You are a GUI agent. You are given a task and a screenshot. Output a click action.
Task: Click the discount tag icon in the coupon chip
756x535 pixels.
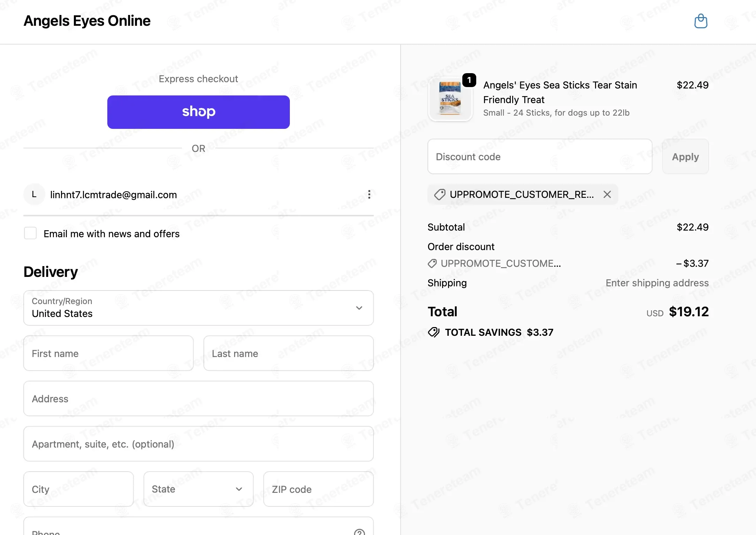pos(440,194)
